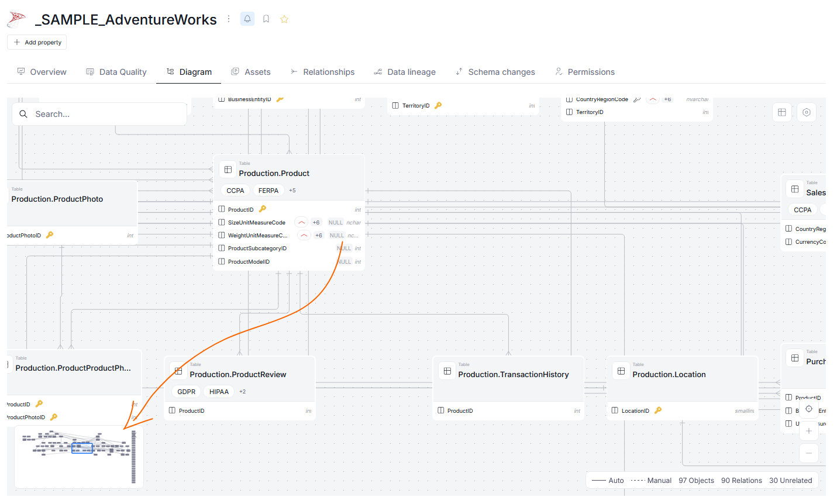Show the +2 more tags on Production.ProductReview
This screenshot has height=504, width=837.
pos(243,392)
